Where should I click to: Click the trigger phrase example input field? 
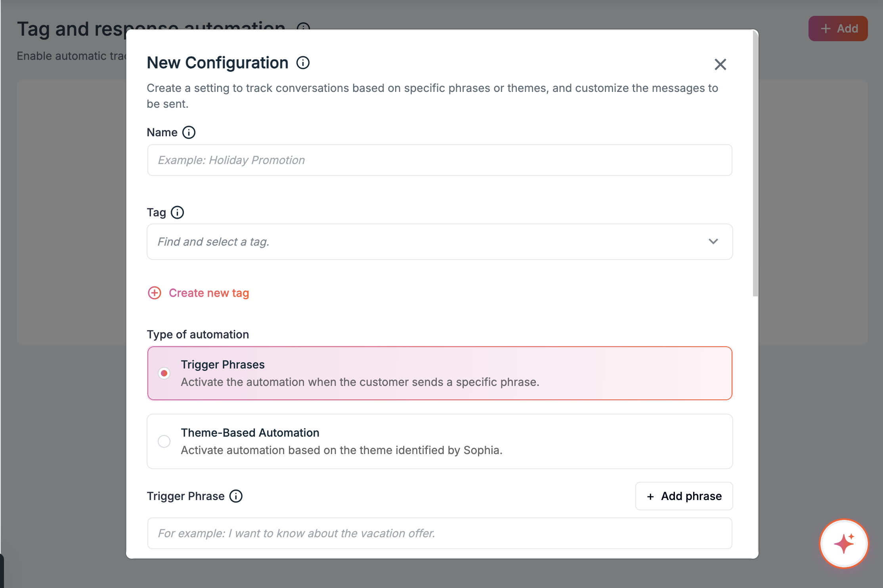440,533
